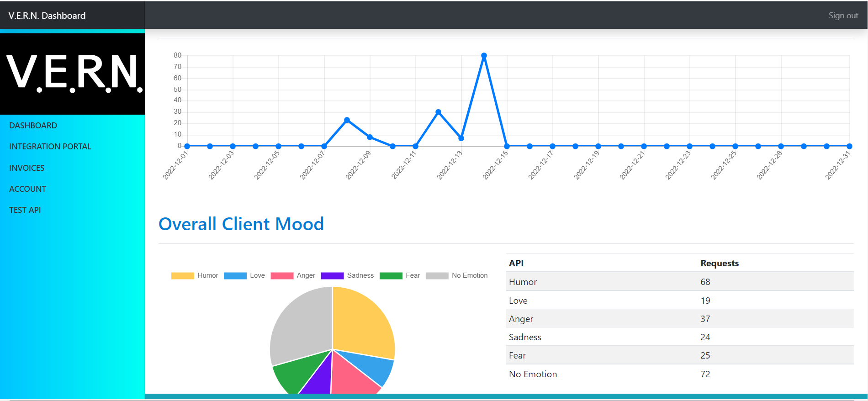Select the point near 30 requests

439,112
